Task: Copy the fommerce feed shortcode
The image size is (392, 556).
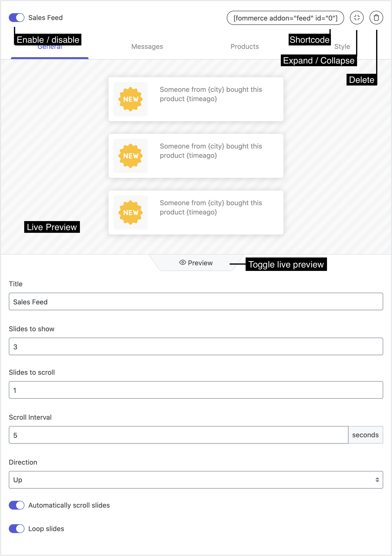Action: 285,18
